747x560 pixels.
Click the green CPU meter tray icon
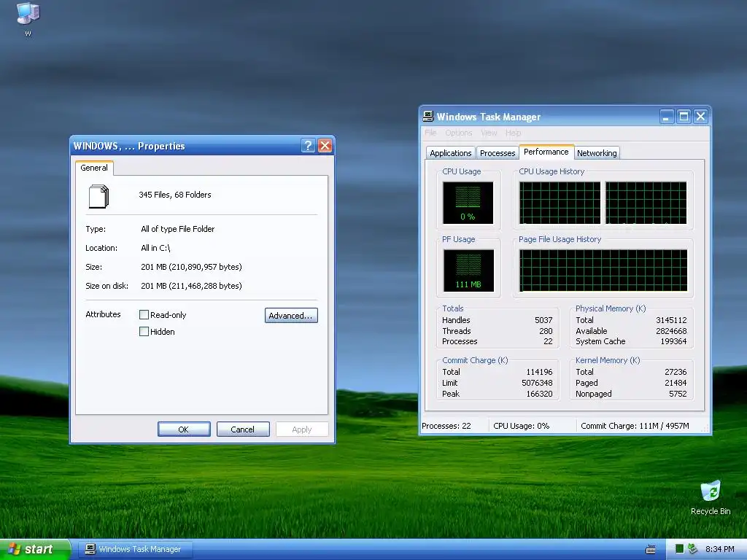click(680, 549)
